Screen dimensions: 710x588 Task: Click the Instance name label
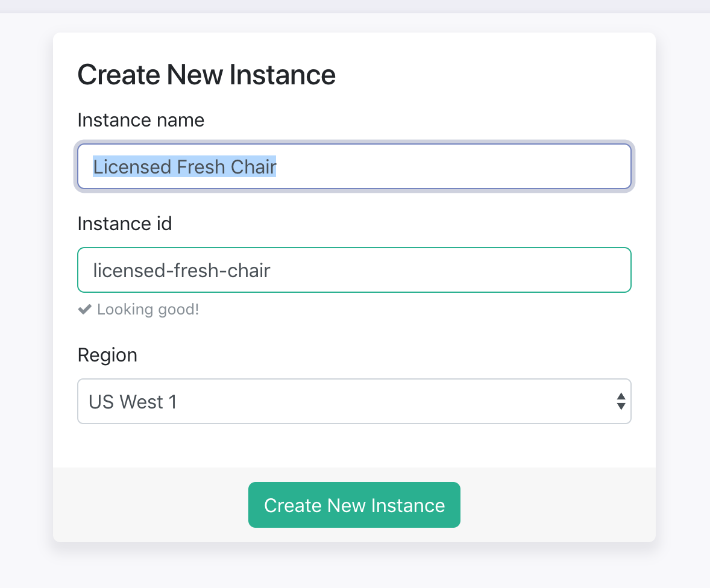141,120
